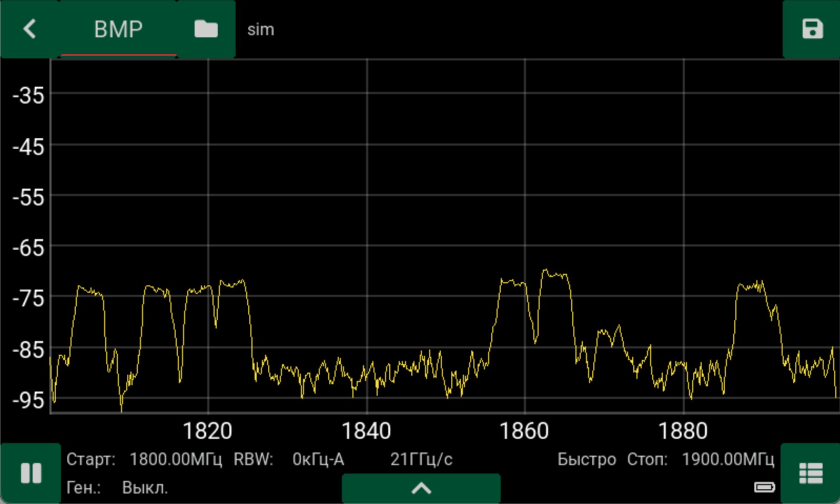The width and height of the screenshot is (840, 504).
Task: Click the Старт: label
Action: coord(90,459)
